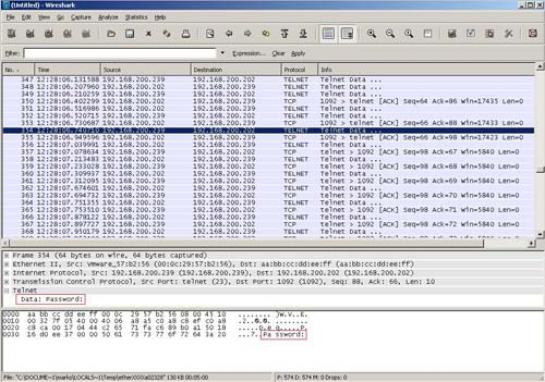
Task: Expand the Internet Protocol tree node
Action: [7, 273]
